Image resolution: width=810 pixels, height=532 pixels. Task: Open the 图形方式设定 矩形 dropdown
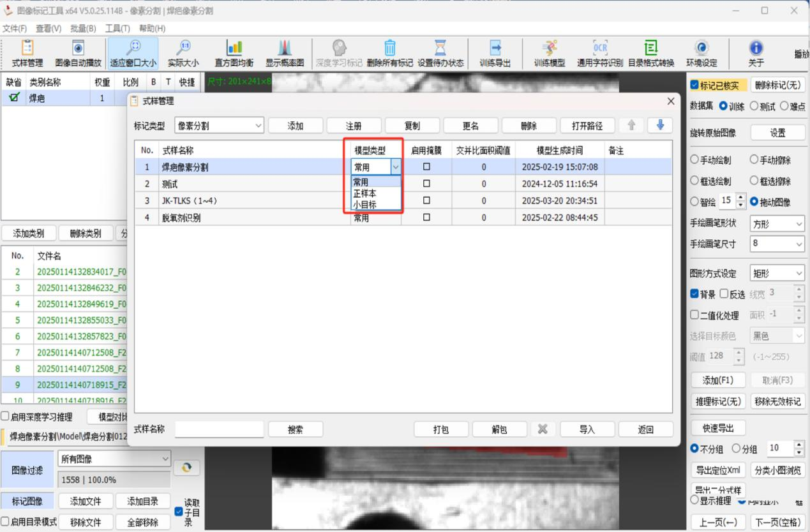(x=777, y=274)
